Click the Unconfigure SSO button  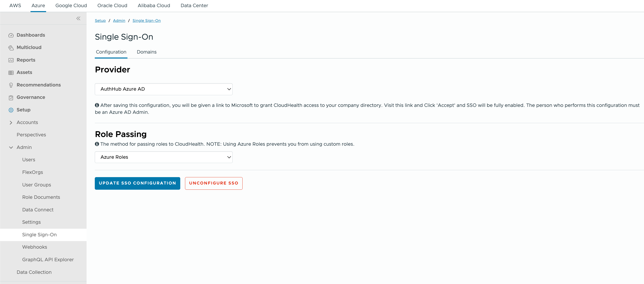(214, 183)
